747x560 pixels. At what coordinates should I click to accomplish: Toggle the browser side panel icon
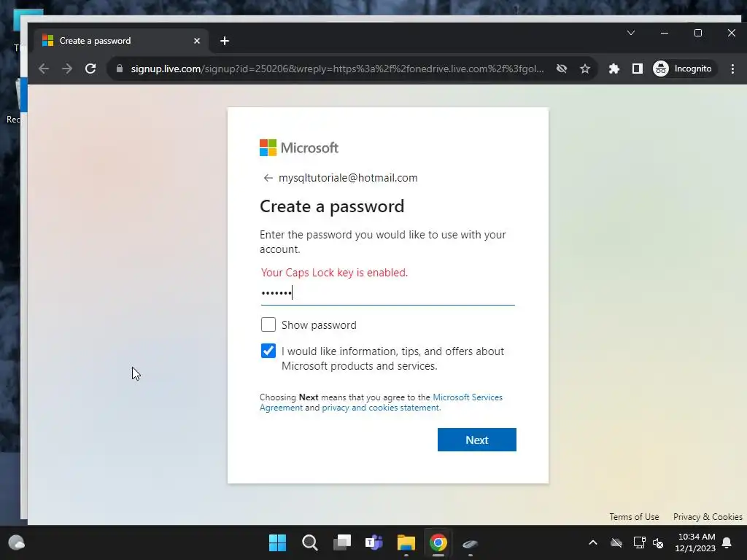coord(638,69)
